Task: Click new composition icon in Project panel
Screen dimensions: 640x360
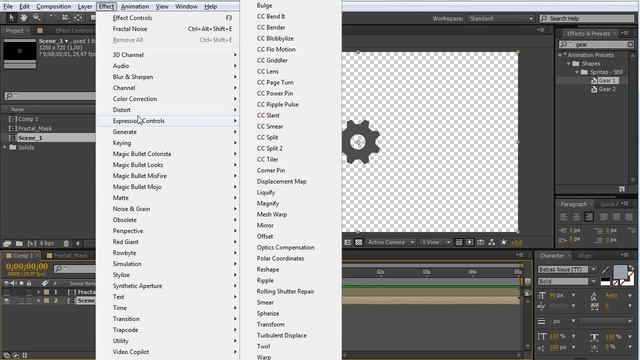Action: coord(31,243)
